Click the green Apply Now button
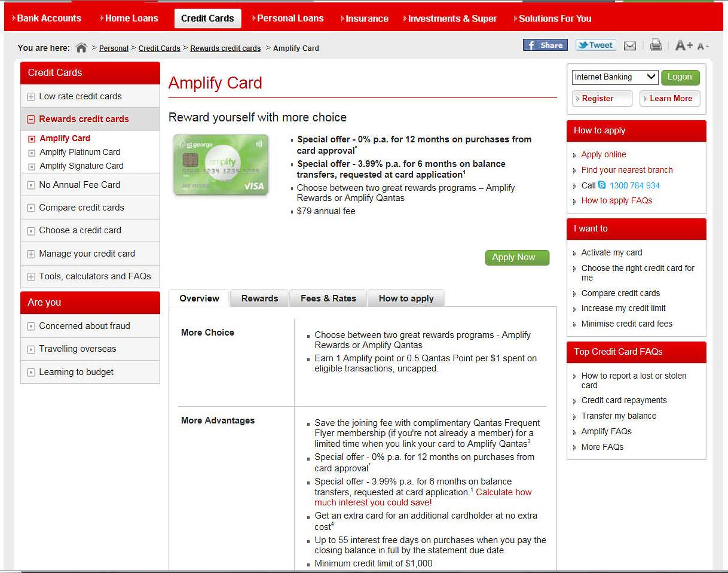Screen dimensions: 728x573 click(517, 258)
